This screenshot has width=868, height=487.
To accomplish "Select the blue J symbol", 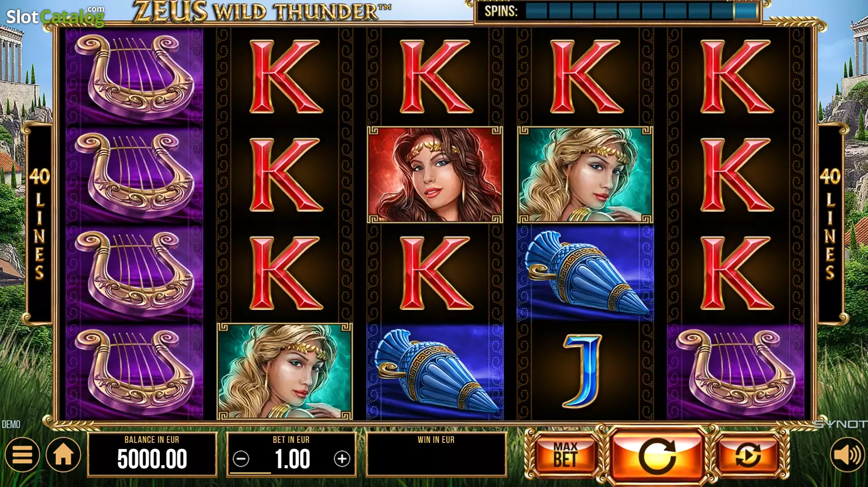I will click(x=585, y=371).
